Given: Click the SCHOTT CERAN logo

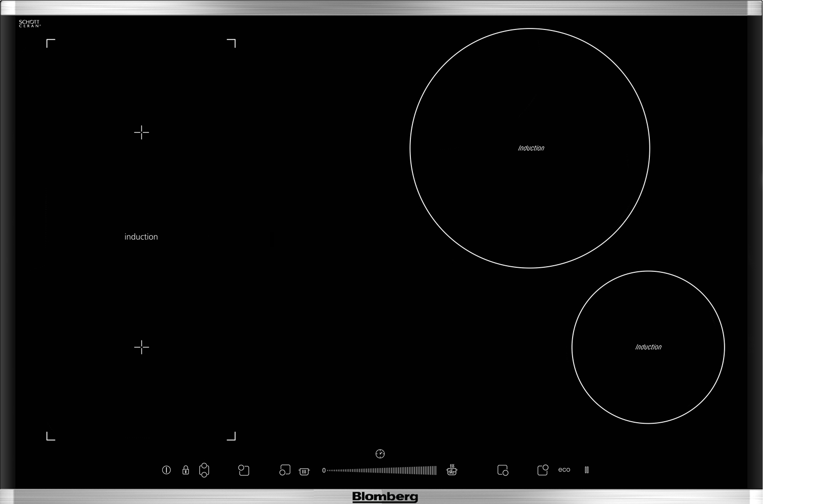Looking at the screenshot, I should [x=29, y=23].
